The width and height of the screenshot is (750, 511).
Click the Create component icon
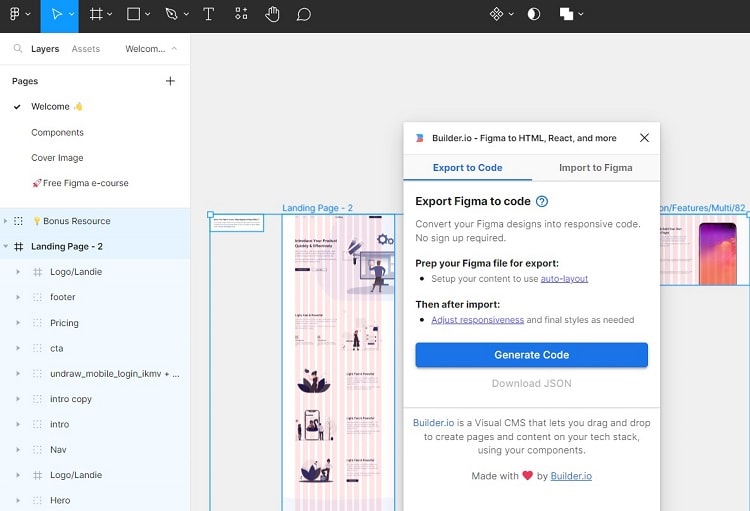tap(496, 14)
